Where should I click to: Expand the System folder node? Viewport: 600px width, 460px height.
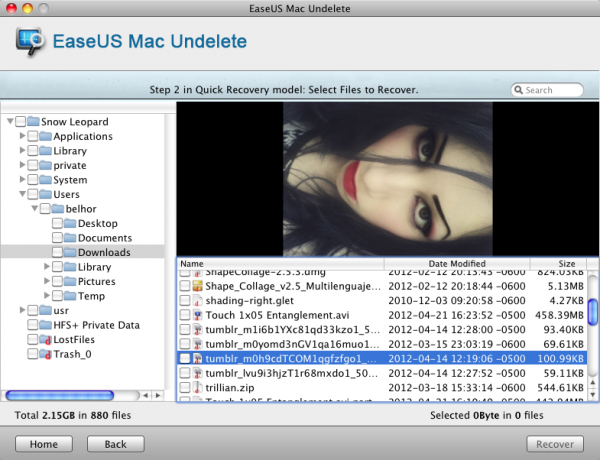[23, 179]
